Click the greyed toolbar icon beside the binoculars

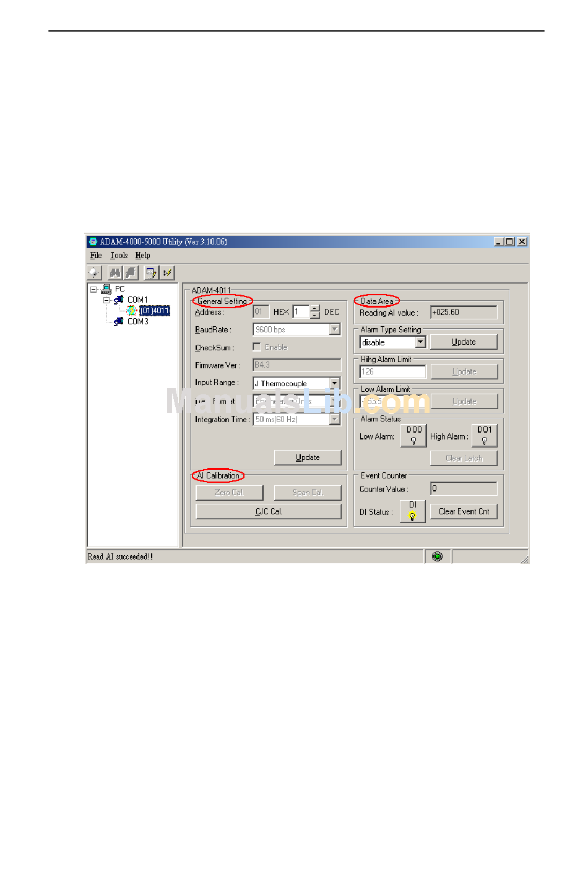[x=131, y=272]
